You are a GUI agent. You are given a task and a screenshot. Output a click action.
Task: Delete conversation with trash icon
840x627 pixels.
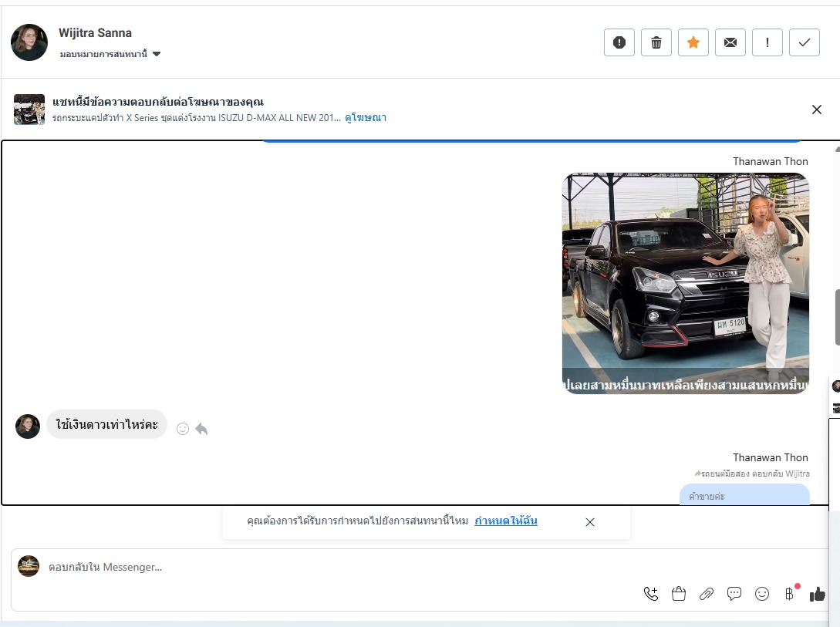(x=656, y=42)
